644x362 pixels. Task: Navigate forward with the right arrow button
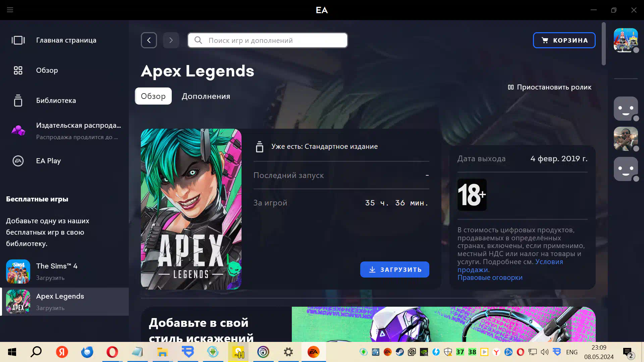coord(171,40)
